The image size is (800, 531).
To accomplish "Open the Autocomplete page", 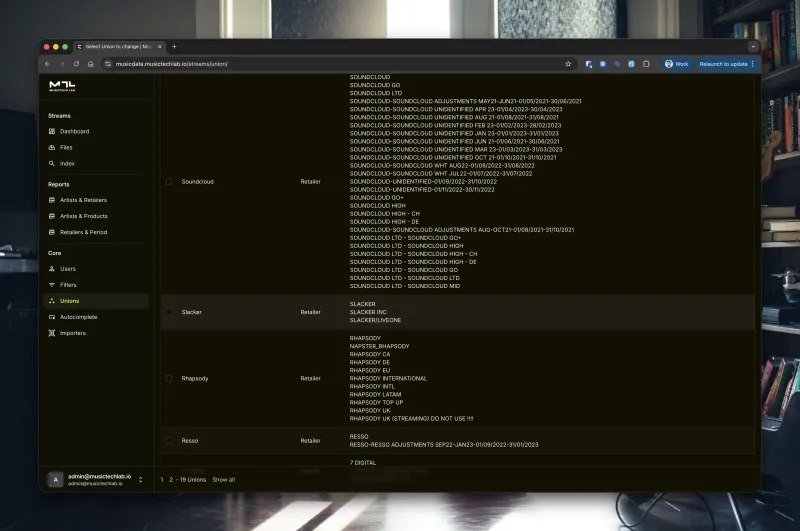I will click(x=78, y=317).
